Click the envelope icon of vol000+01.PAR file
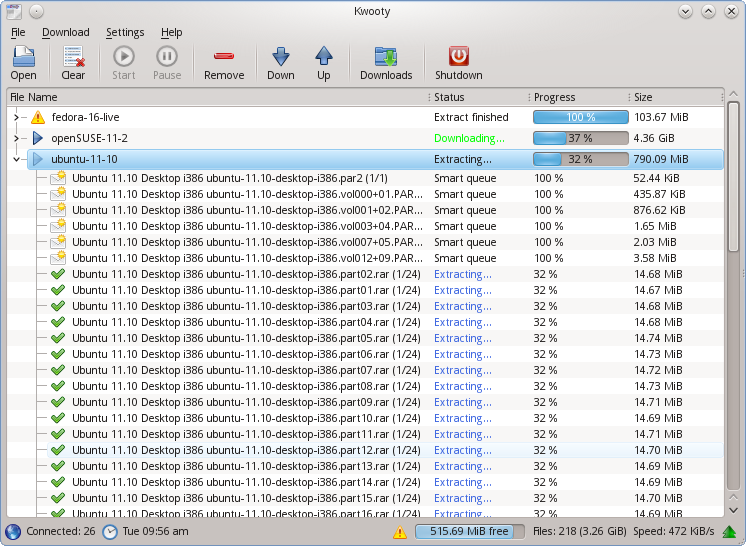Viewport: 746px width, 546px height. 58,194
